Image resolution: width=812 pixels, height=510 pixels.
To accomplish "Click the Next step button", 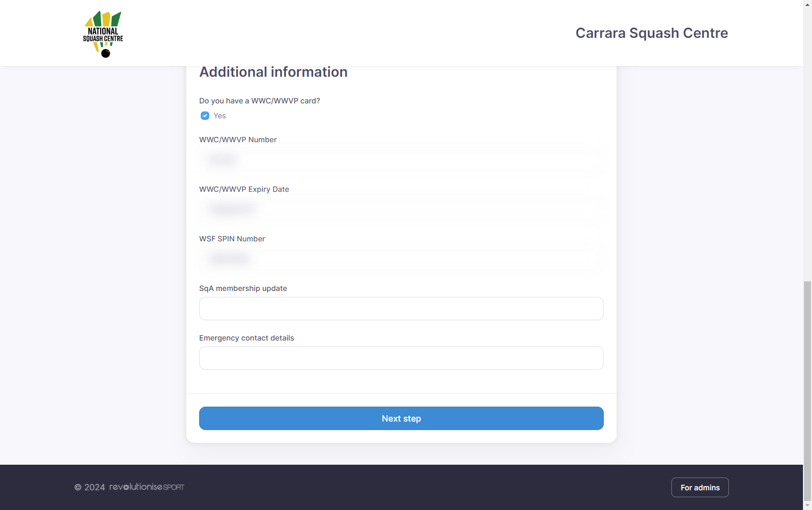I will coord(401,418).
